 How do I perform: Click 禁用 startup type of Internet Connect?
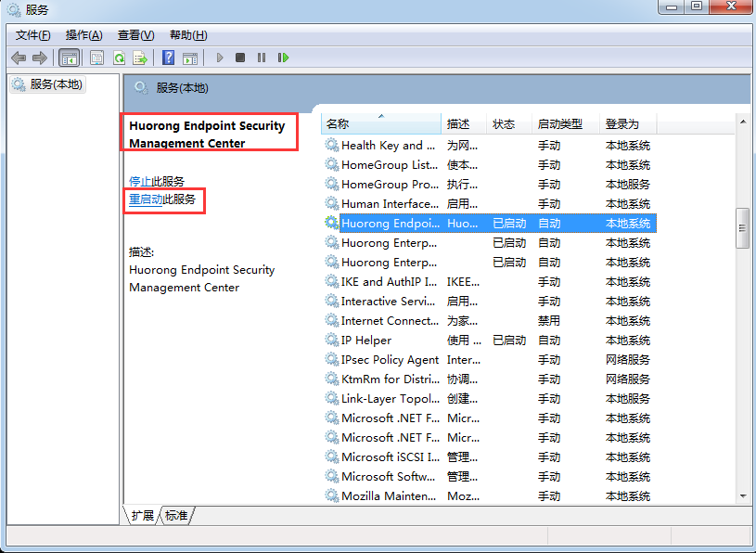[x=549, y=321]
